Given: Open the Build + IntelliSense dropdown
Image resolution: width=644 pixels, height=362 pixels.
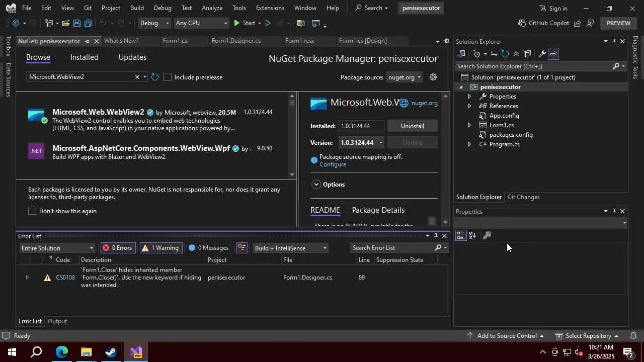Looking at the screenshot, I should tap(290, 248).
